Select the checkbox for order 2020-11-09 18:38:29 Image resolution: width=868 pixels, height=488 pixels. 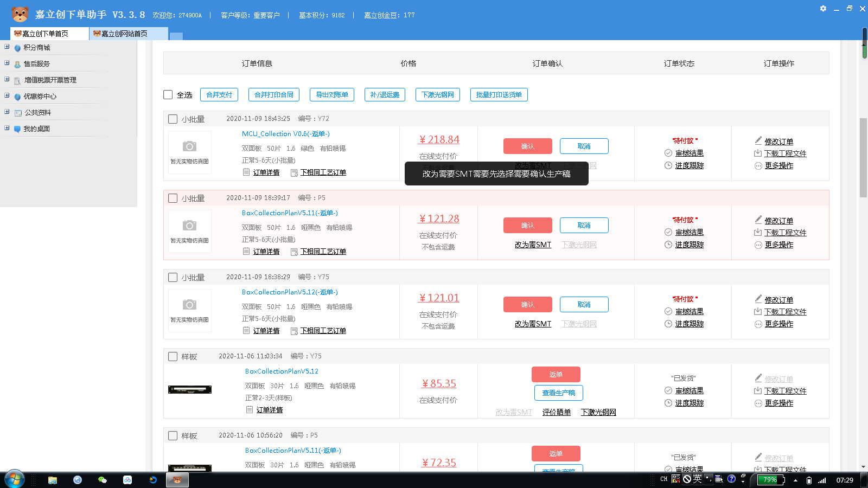[x=173, y=277]
